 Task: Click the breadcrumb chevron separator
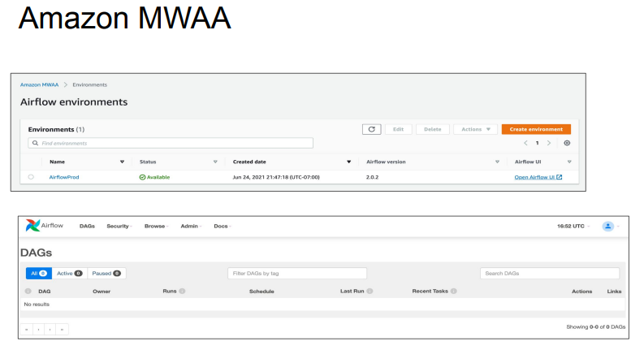(65, 84)
